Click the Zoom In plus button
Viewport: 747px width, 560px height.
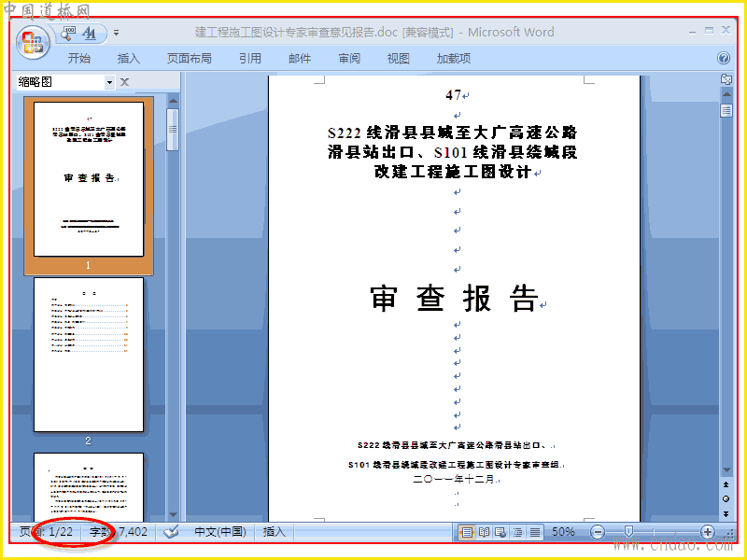708,532
